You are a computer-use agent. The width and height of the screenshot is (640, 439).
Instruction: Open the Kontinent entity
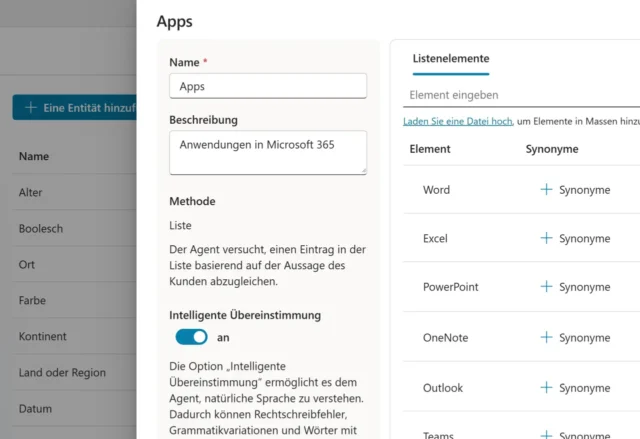[43, 337]
